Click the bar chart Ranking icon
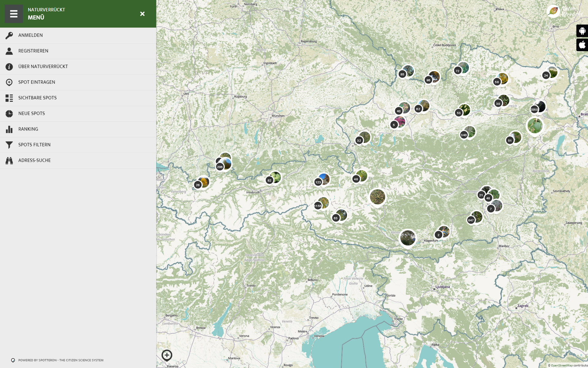This screenshot has width=588, height=368. (9, 129)
